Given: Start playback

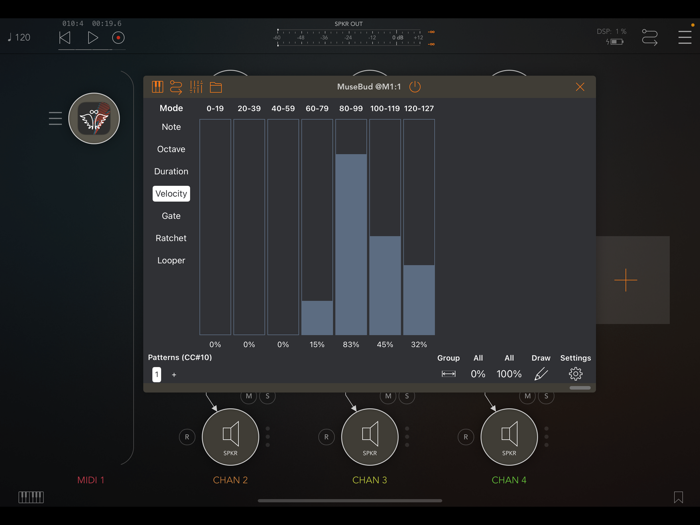Looking at the screenshot, I should (92, 38).
